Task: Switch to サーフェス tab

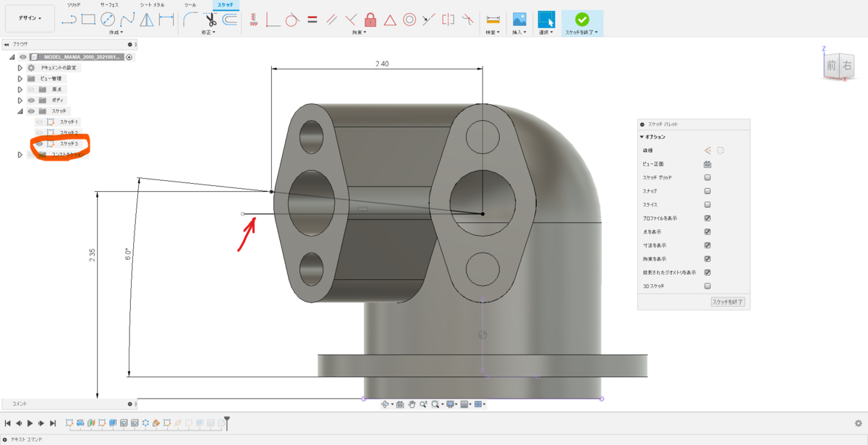Action: click(109, 4)
